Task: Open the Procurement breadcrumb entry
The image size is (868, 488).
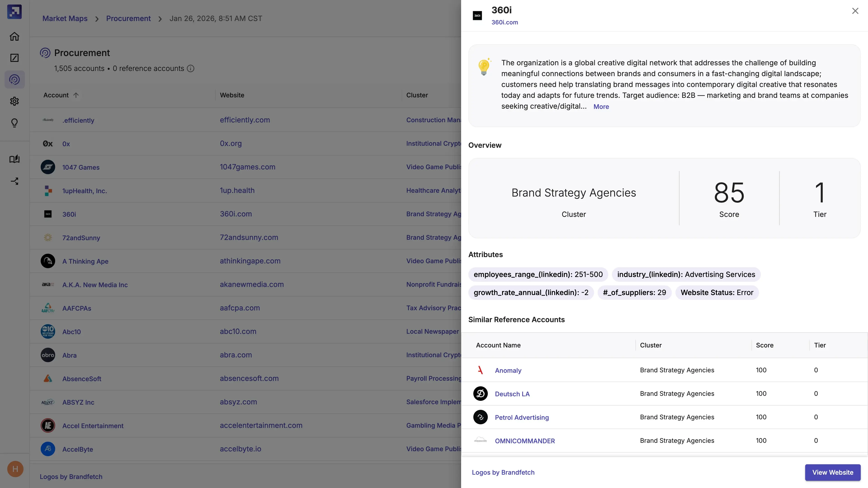Action: [128, 19]
